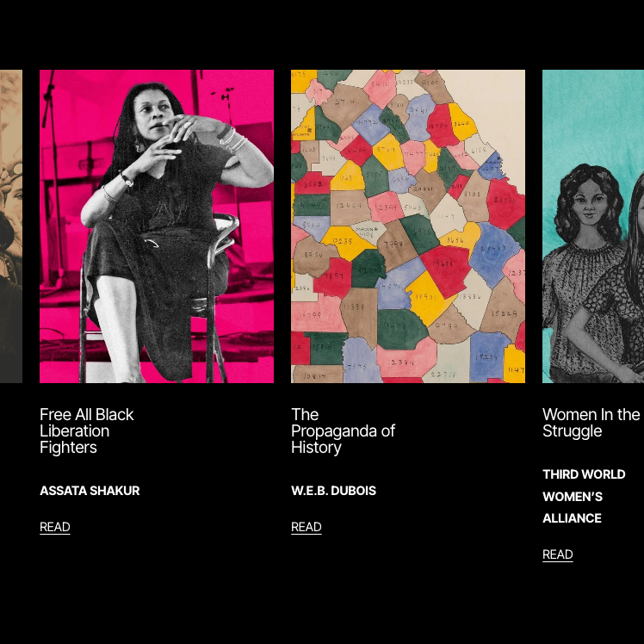This screenshot has height=644, width=644.
Task: Click READ under Third World Women's Alliance
Action: point(557,554)
